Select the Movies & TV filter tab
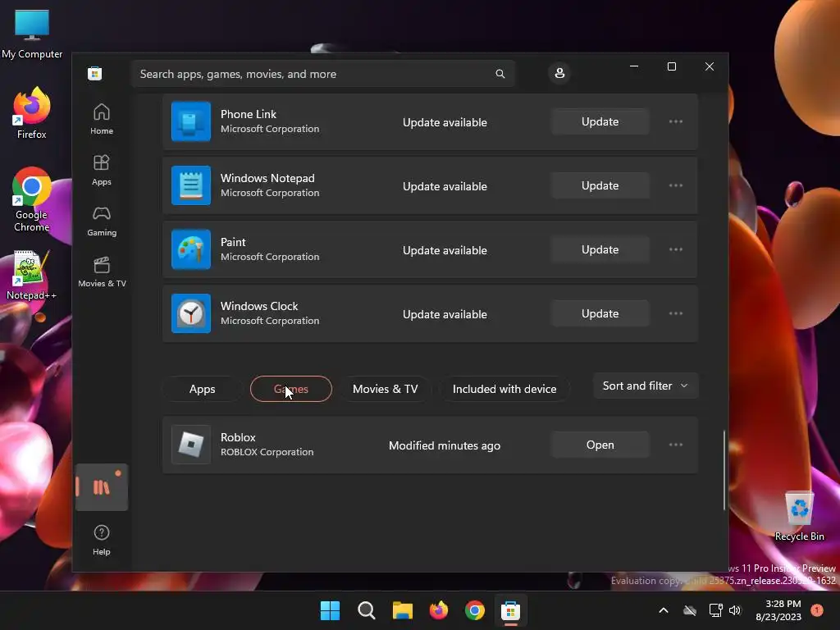Viewport: 840px width, 630px height. point(386,389)
